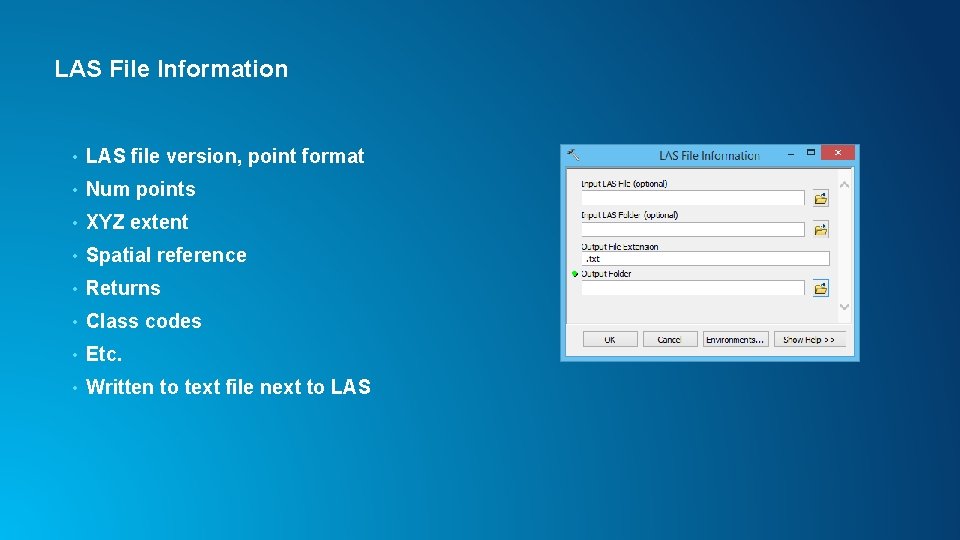Select the 'XYZ extent' bullet text
Viewport: 960px width, 540px height.
[x=137, y=222]
